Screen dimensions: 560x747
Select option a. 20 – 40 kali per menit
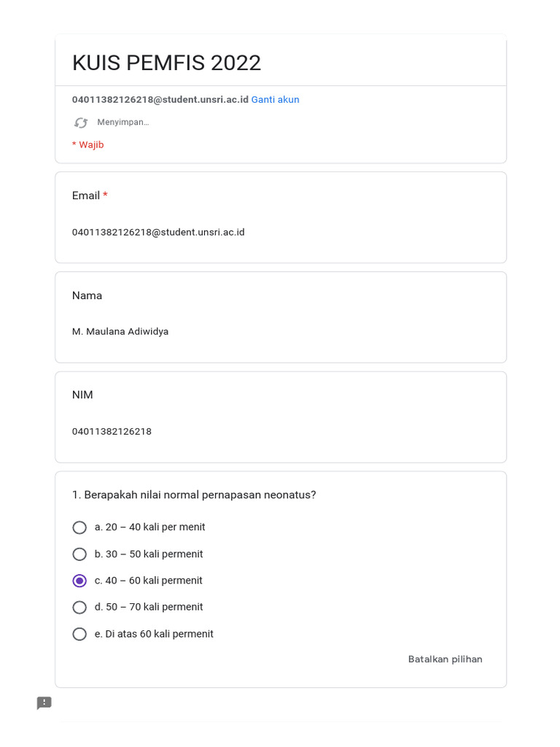(x=79, y=527)
